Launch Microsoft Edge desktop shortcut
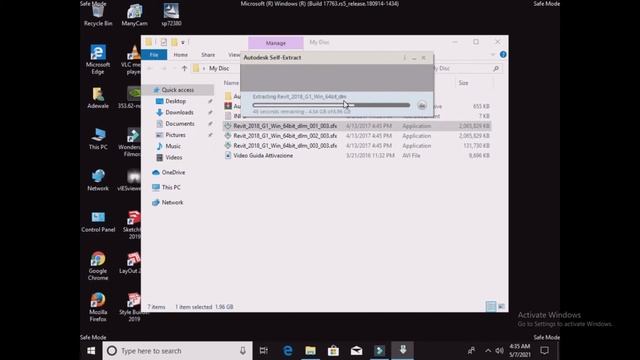Image resolution: width=640 pixels, height=360 pixels. [98, 60]
